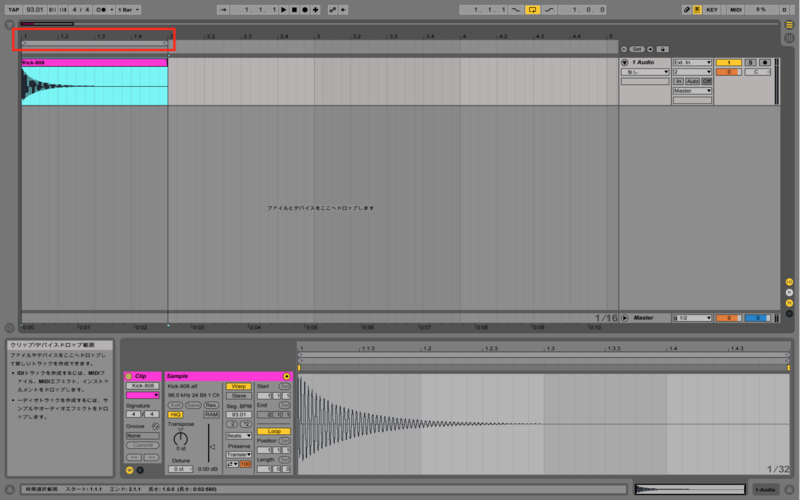Click the D disk overload indicator
The height and width of the screenshot is (500, 800).
click(785, 10)
